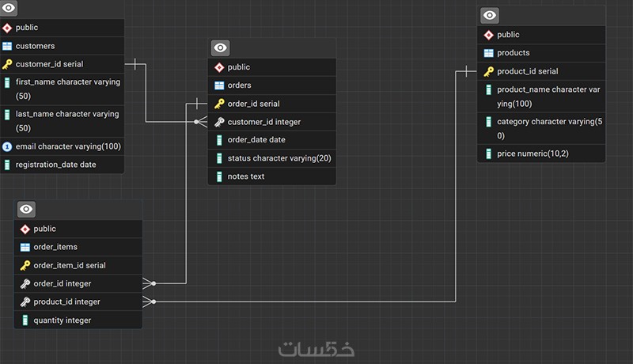633x364 pixels.
Task: Click the schema diamond icon of order_items table
Action: (x=25, y=229)
